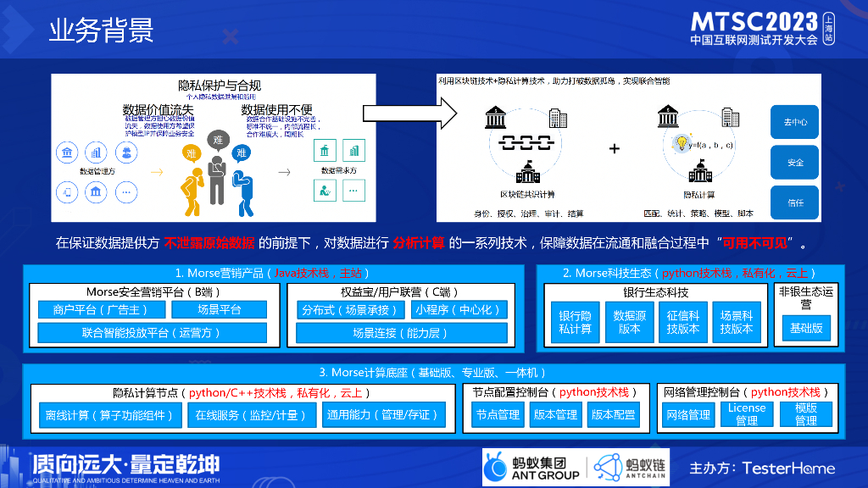Click the 模版管理 box

(806, 414)
